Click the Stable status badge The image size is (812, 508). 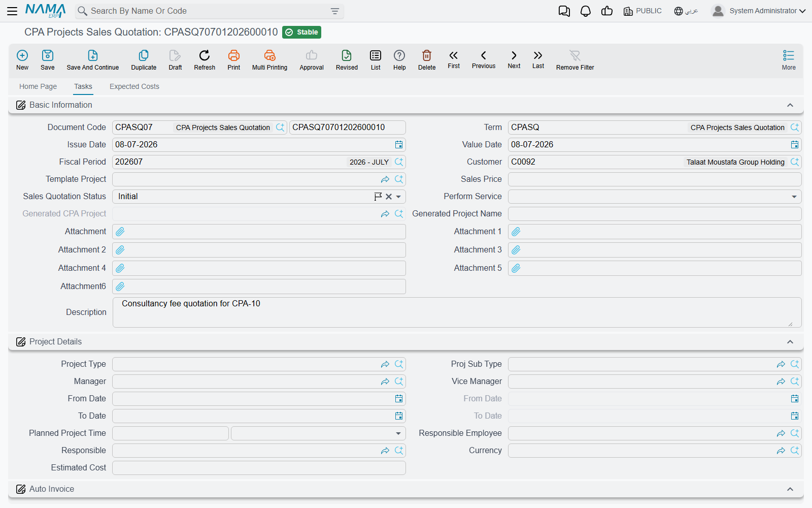pyautogui.click(x=301, y=32)
